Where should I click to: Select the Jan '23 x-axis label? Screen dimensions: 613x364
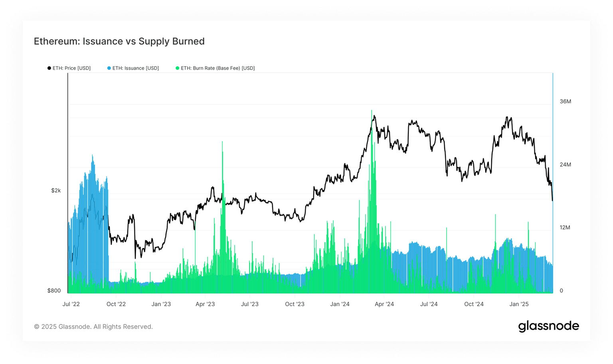[x=161, y=304]
